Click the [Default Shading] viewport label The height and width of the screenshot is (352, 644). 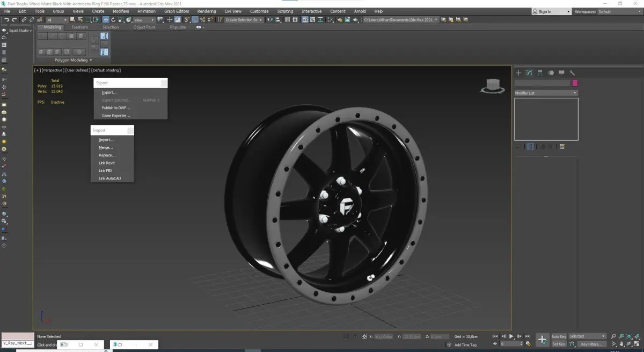[x=106, y=70]
